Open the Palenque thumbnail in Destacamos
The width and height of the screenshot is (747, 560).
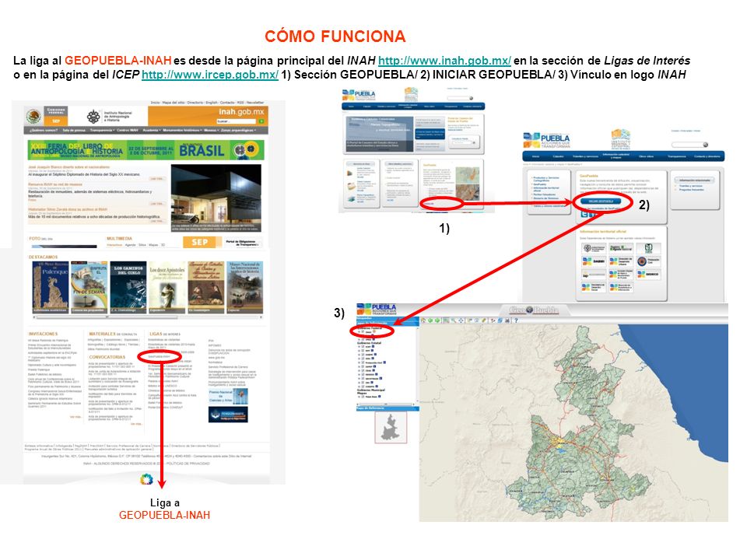tap(50, 287)
